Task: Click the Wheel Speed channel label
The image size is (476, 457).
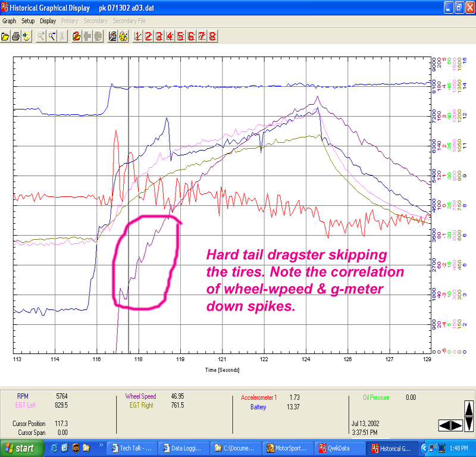Action: point(140,396)
